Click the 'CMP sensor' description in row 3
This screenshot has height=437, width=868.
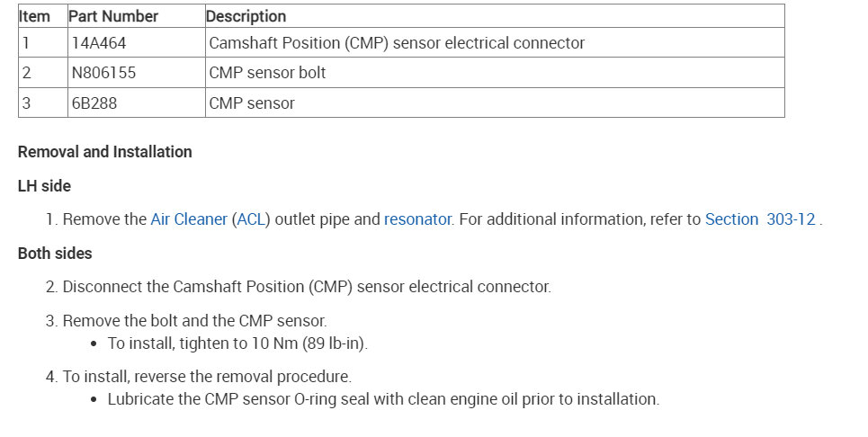point(252,103)
